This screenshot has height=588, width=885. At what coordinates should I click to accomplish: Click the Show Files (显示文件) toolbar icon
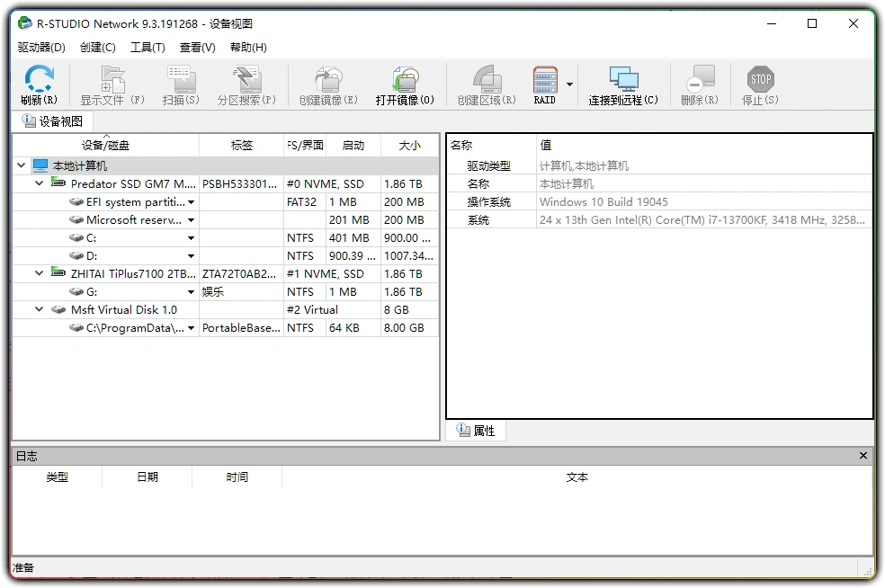(112, 79)
